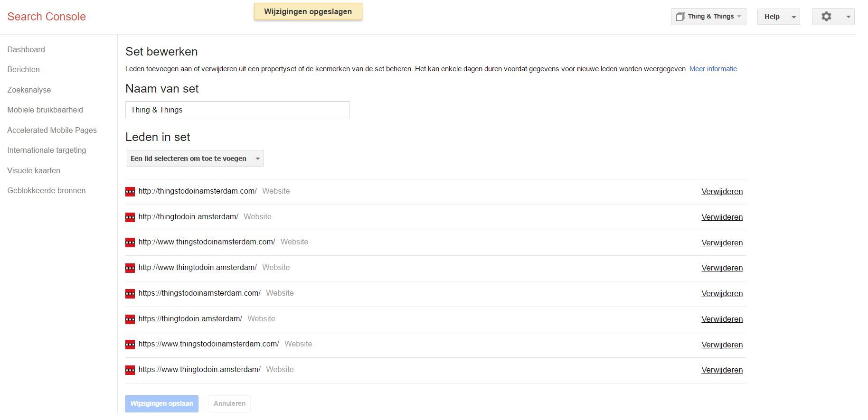Click the Annuleren button
Viewport: 868px width, 420px height.
(x=229, y=404)
